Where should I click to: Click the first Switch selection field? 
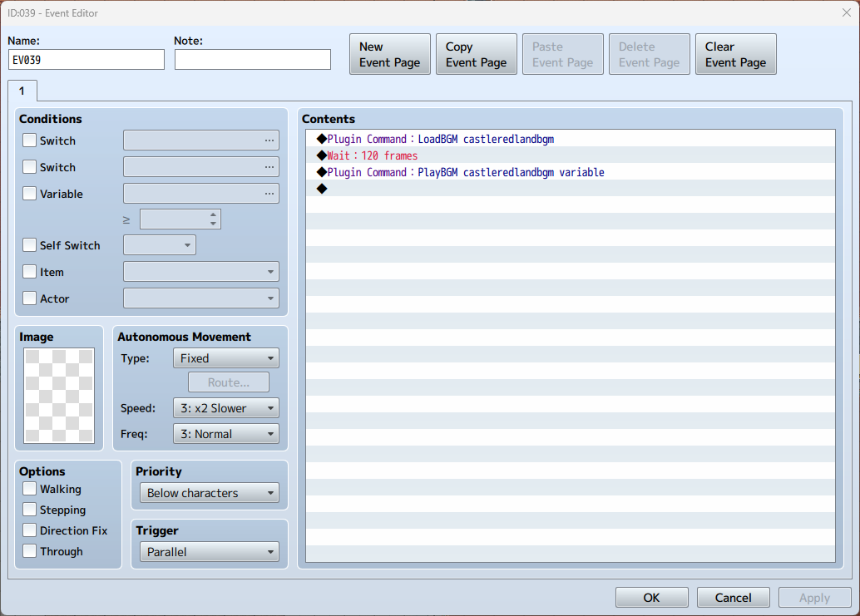tap(201, 140)
